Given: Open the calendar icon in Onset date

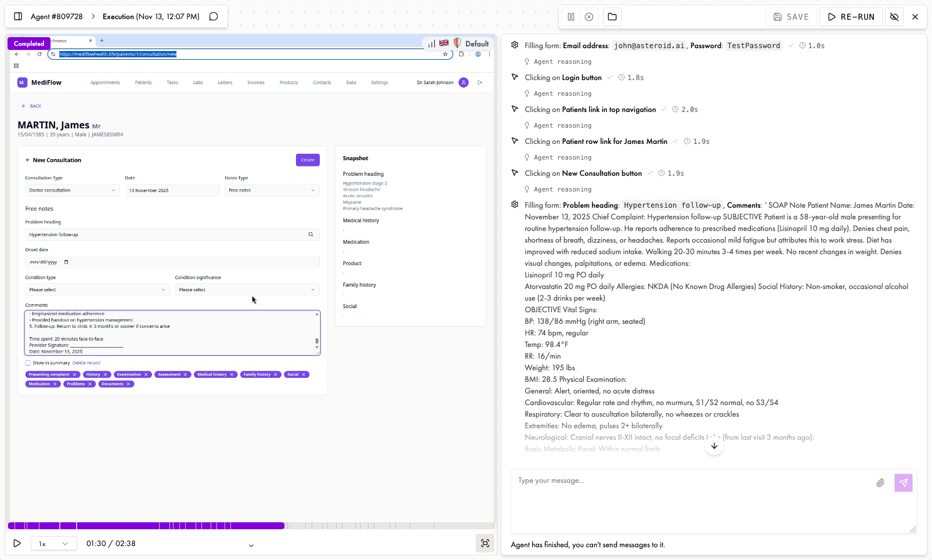Looking at the screenshot, I should [x=66, y=262].
